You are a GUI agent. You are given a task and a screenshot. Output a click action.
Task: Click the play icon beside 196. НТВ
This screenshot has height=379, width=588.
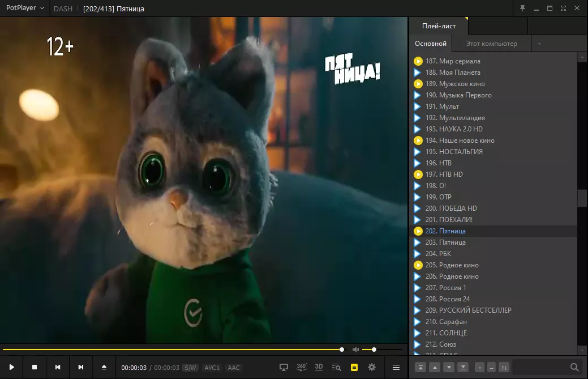click(417, 163)
